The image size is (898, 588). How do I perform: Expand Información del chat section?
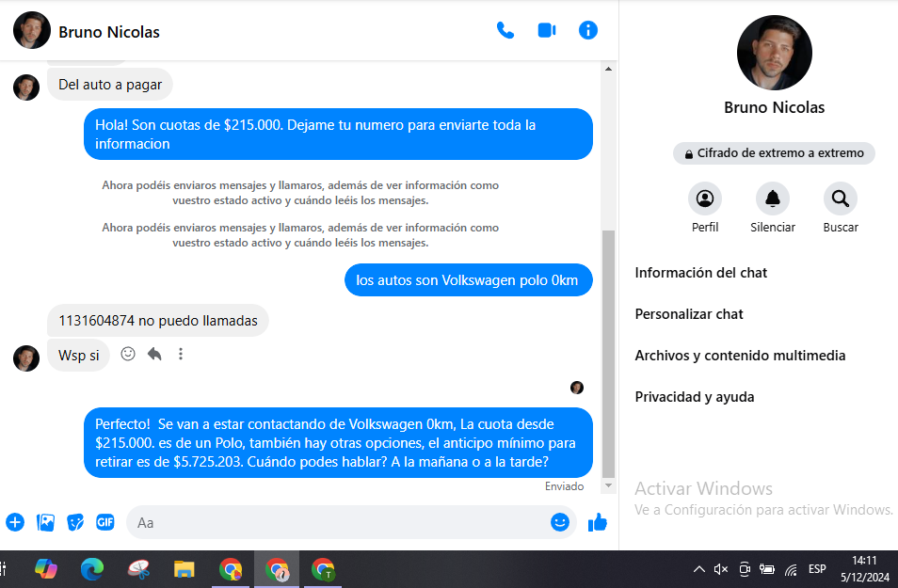(701, 273)
